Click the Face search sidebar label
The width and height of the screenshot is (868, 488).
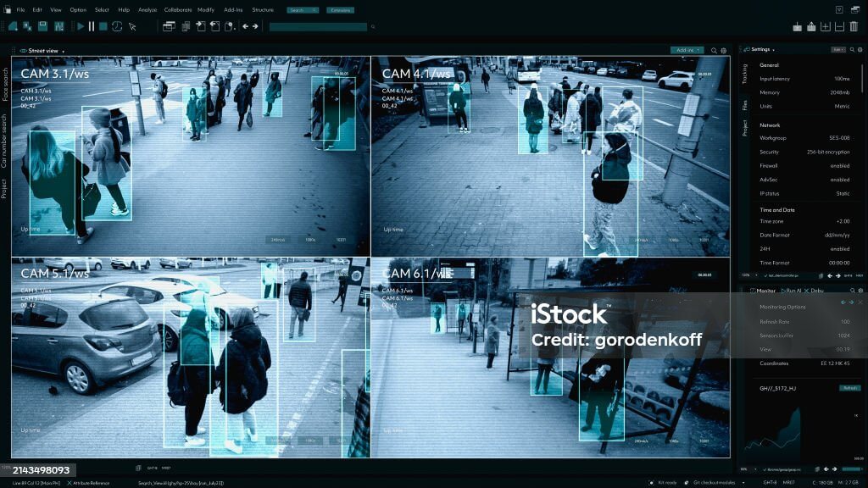tap(5, 85)
